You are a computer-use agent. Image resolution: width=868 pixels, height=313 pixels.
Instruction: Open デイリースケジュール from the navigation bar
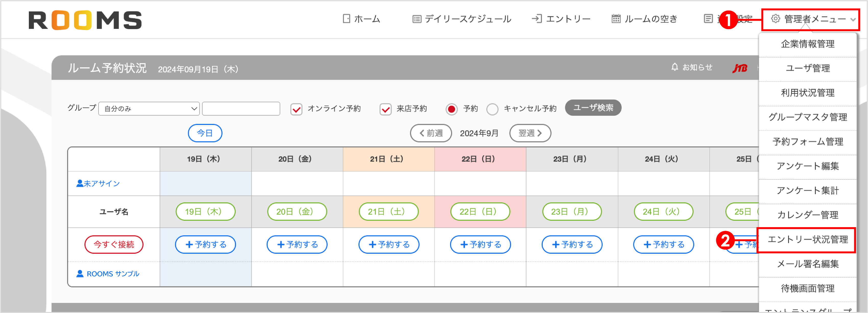[x=417, y=19]
